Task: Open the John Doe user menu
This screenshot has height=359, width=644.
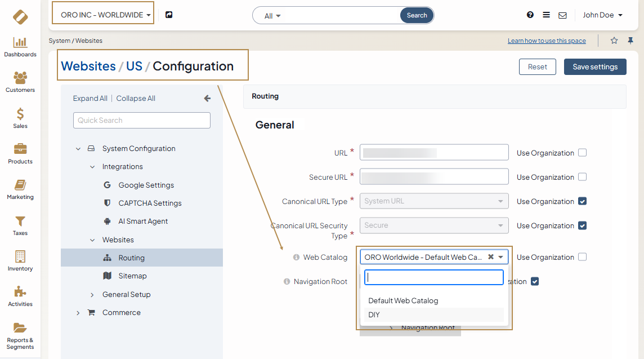Action: [x=602, y=15]
